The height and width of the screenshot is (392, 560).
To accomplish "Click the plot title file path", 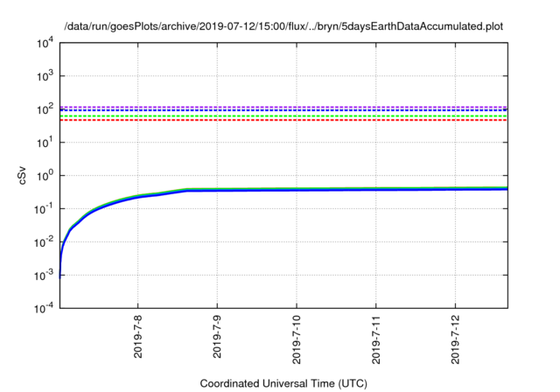I will tap(283, 26).
